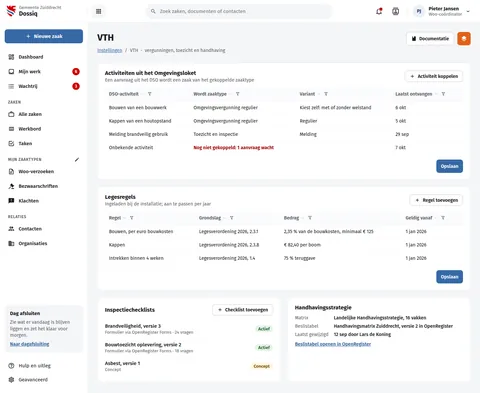Expand the Pieter Jansen user menu

442,11
